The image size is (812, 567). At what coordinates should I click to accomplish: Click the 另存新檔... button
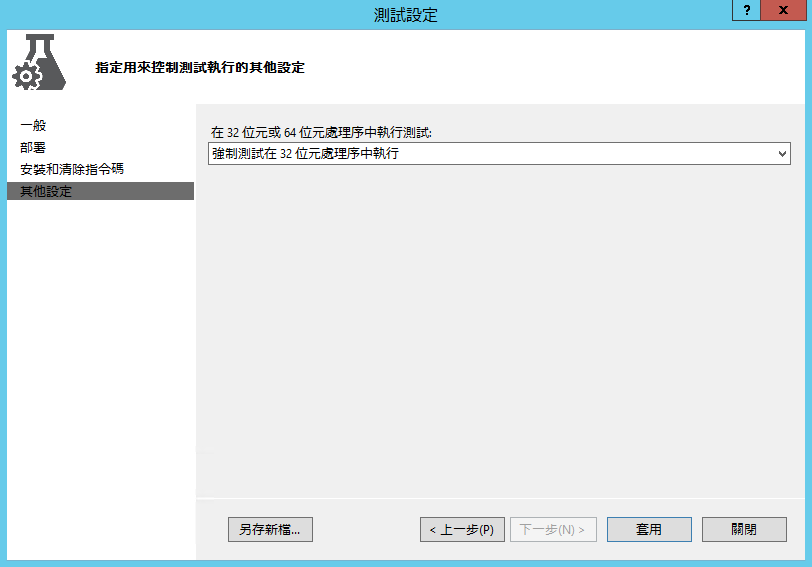[270, 529]
